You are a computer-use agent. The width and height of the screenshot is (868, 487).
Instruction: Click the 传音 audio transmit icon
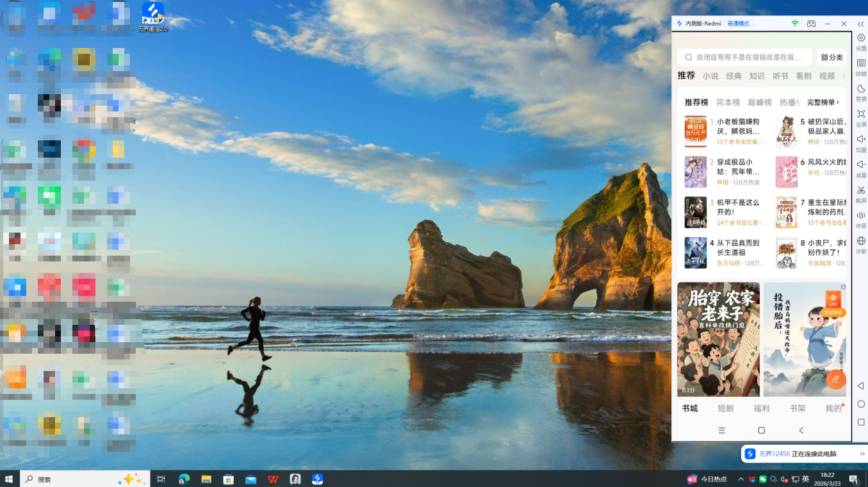(x=861, y=216)
